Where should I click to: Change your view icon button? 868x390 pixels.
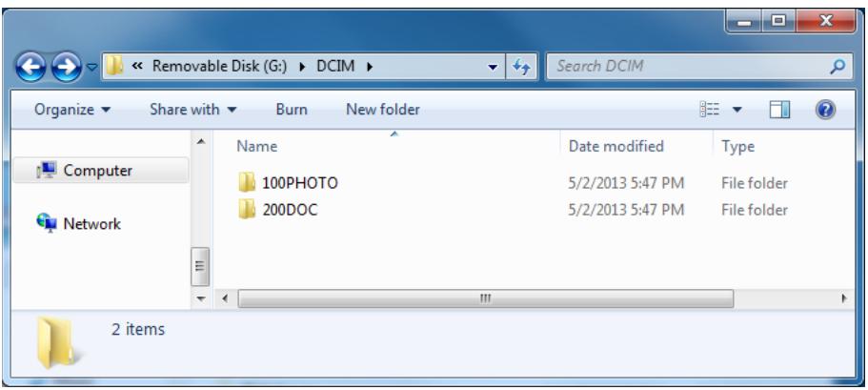point(710,109)
